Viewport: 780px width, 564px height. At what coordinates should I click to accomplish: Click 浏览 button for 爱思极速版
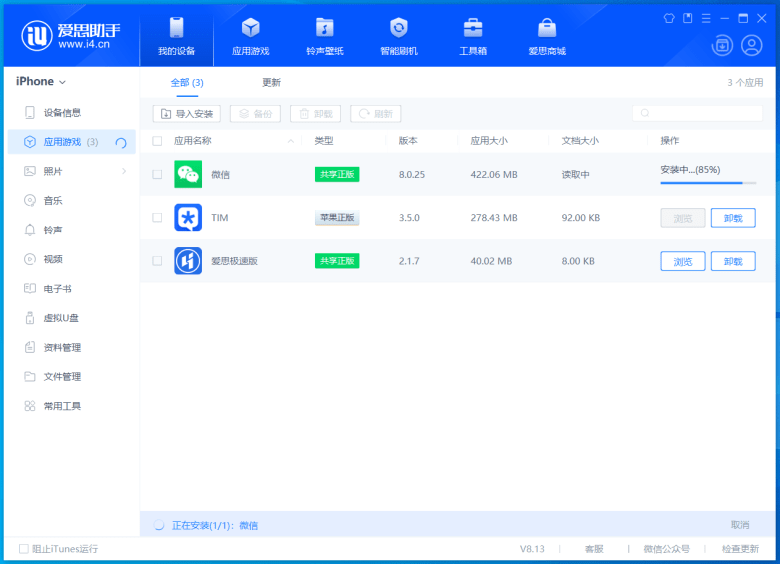682,261
